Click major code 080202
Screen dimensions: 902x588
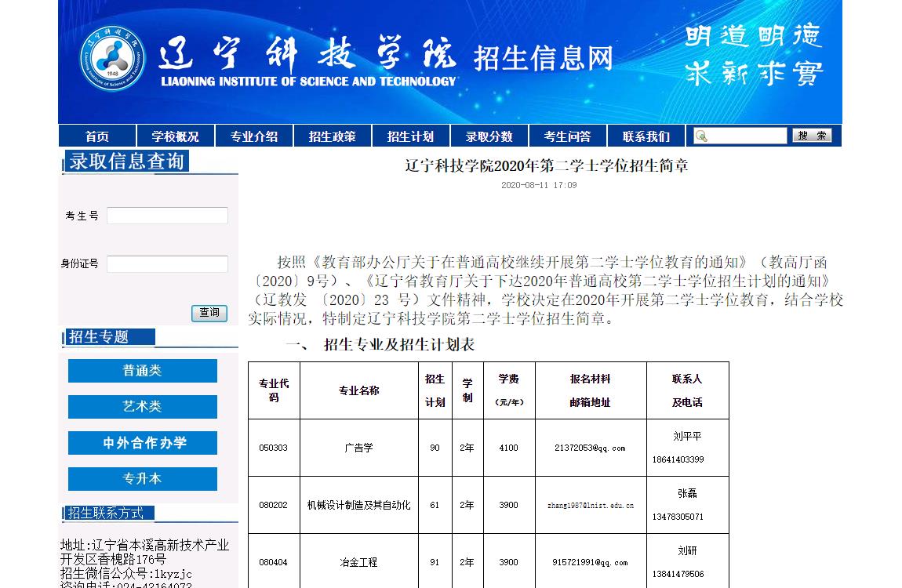coord(273,505)
